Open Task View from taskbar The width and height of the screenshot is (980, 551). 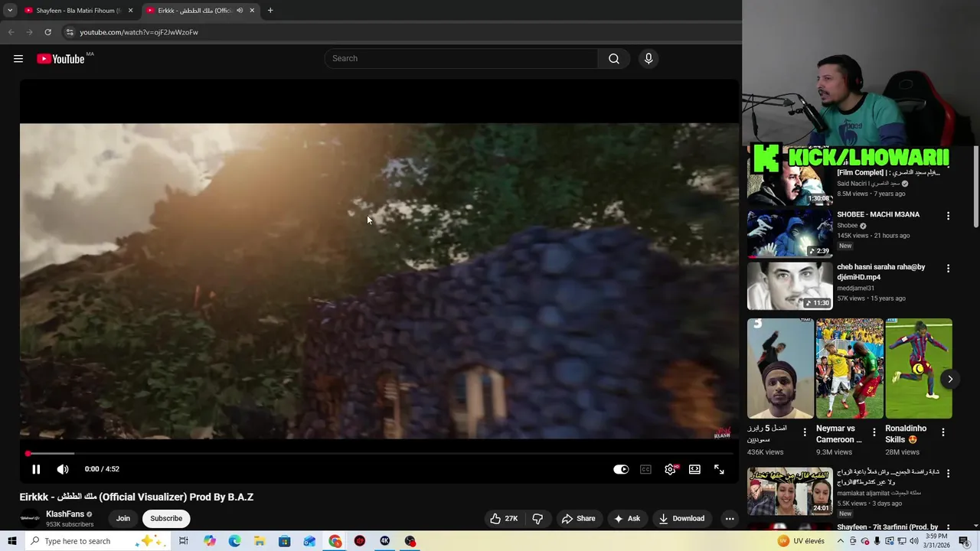pyautogui.click(x=184, y=541)
